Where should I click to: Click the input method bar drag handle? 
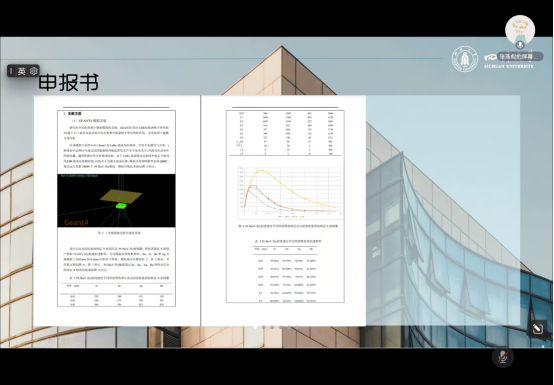coord(11,71)
